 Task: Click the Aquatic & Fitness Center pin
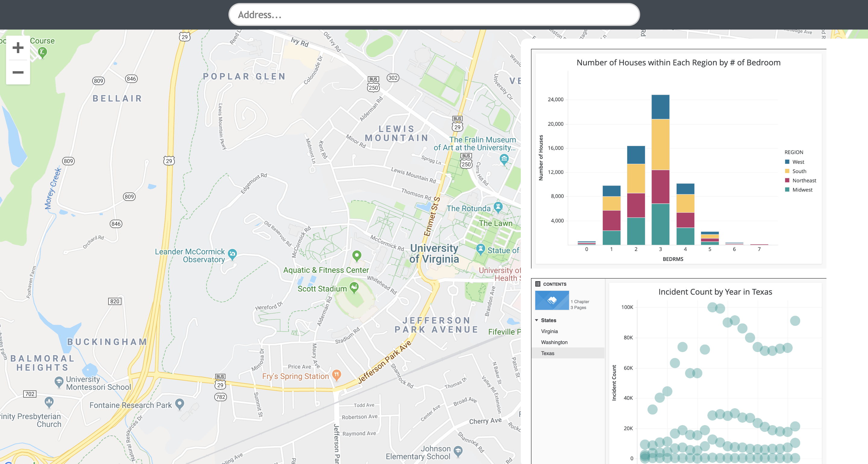357,256
